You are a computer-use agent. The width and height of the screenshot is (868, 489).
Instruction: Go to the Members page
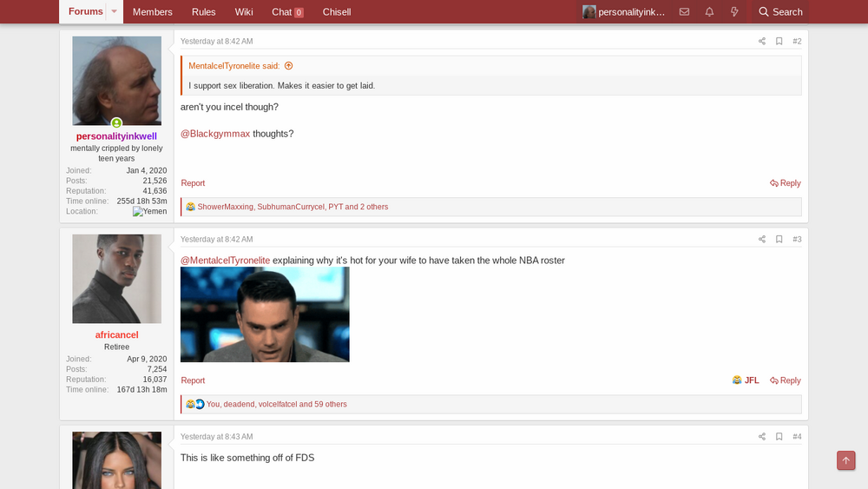pos(152,11)
